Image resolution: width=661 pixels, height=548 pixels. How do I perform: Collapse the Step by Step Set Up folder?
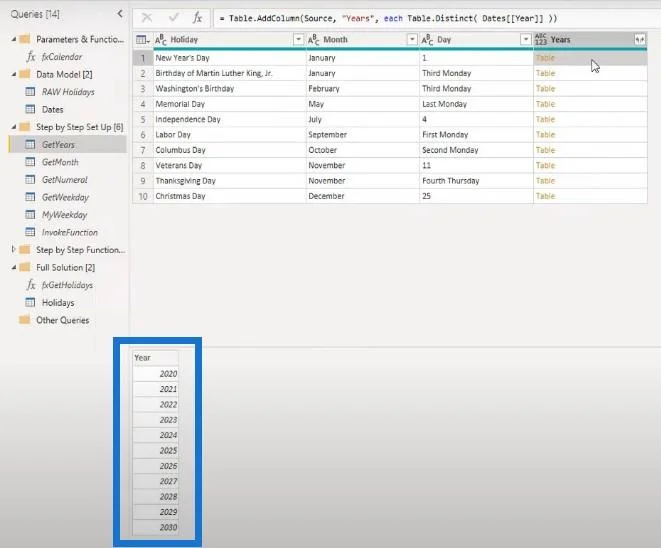(x=14, y=127)
